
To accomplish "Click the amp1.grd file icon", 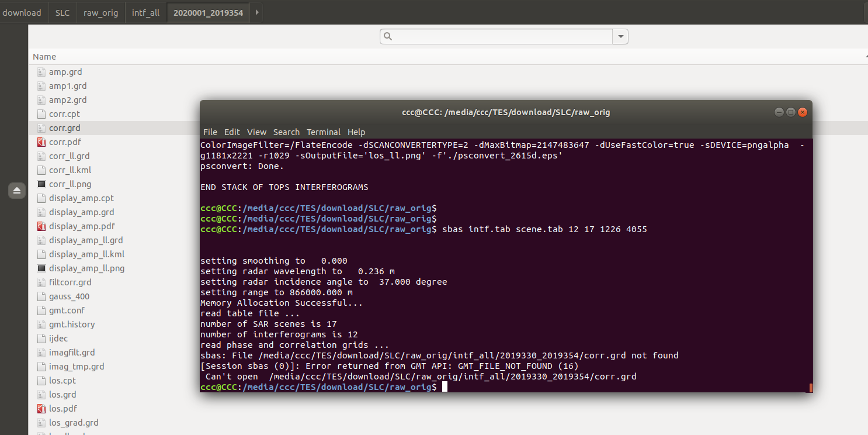I will [41, 86].
